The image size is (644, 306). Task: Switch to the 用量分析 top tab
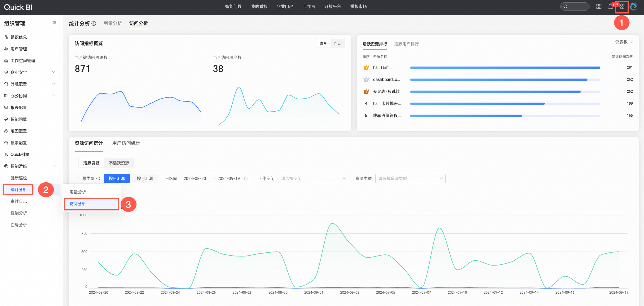click(x=113, y=23)
